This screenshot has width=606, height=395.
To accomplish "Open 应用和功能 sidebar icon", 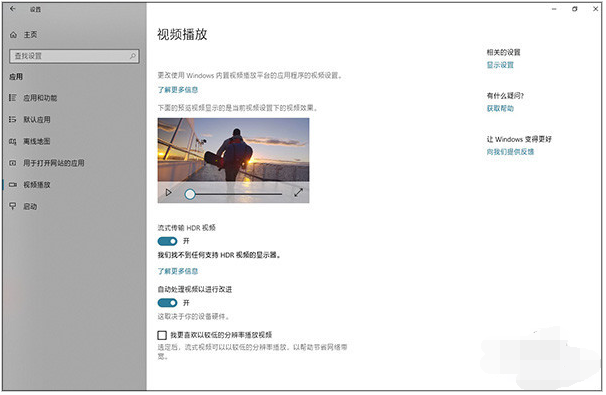I will point(13,98).
